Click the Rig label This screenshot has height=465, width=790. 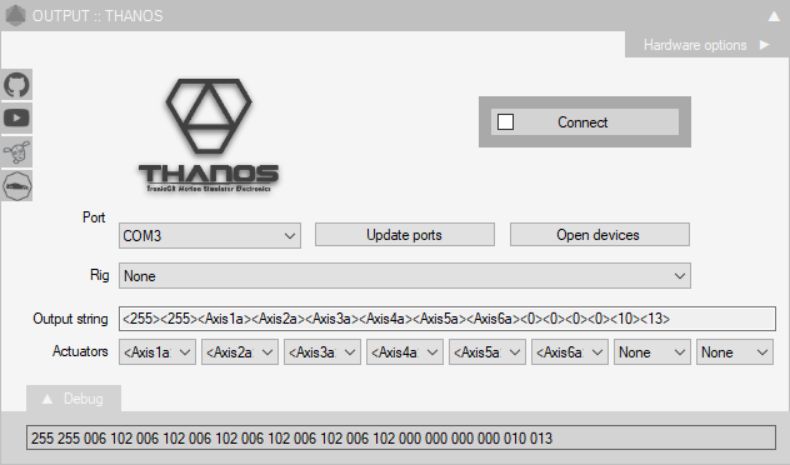click(99, 275)
